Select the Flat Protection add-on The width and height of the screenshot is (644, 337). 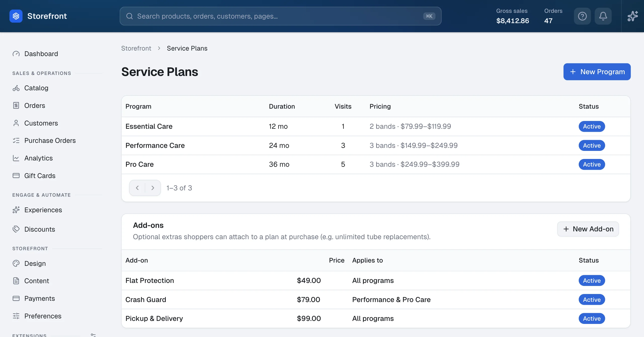pyautogui.click(x=376, y=281)
